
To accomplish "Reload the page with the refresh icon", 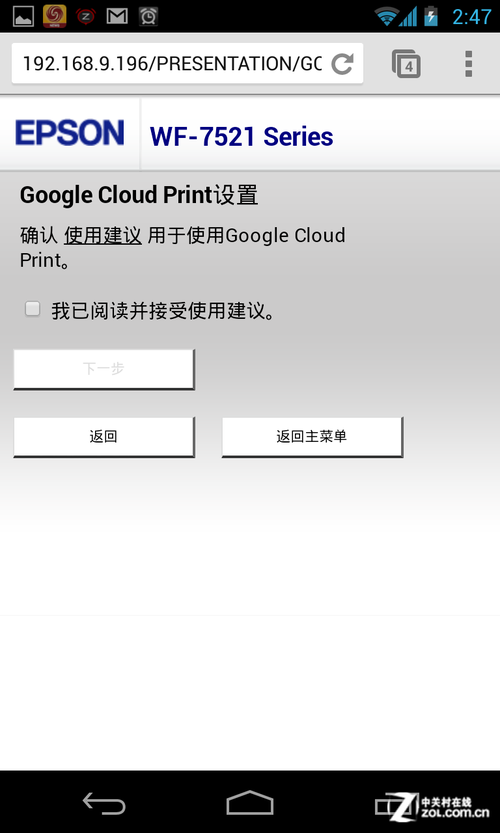I will point(342,64).
